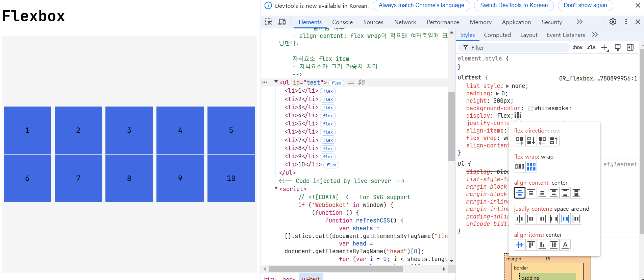Set justify-content to flex-end icon
This screenshot has height=280, width=644.
(542, 219)
